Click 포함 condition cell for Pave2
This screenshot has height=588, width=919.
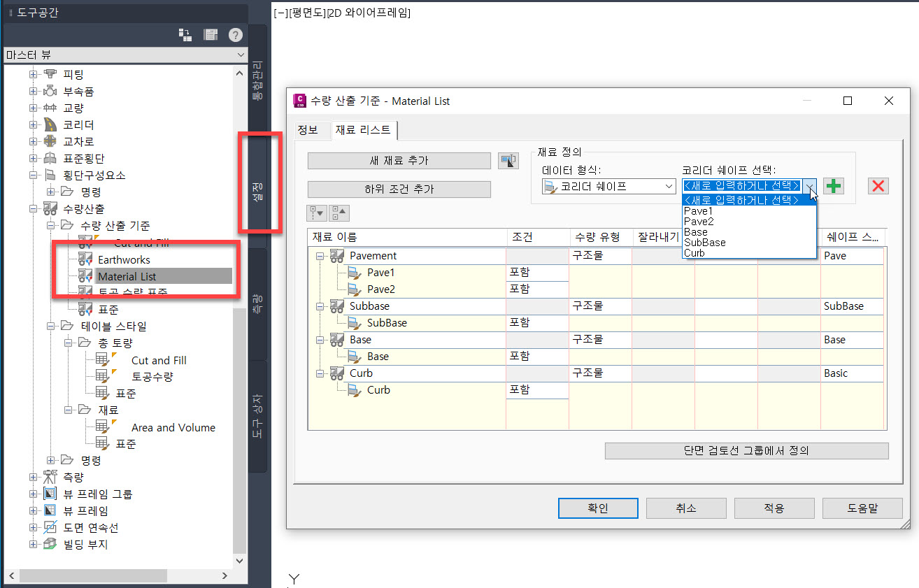537,289
